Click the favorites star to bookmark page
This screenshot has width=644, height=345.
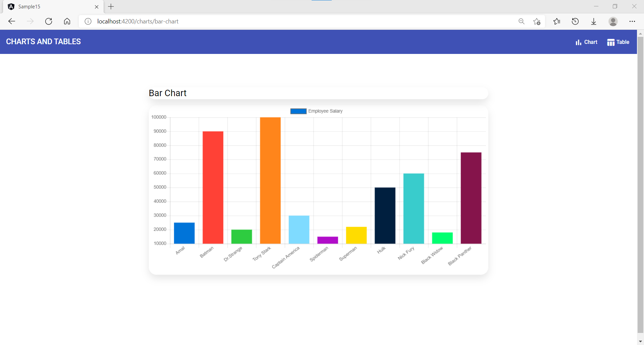tap(537, 21)
